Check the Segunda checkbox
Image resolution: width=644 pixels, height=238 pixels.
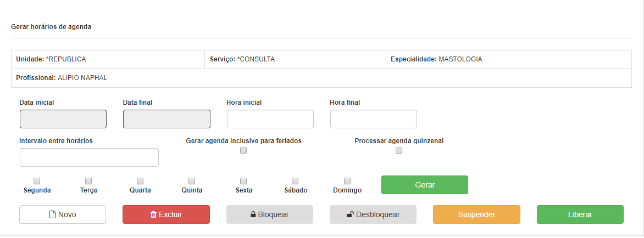(x=37, y=181)
